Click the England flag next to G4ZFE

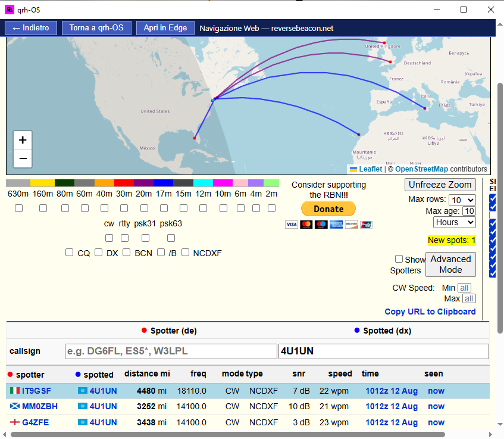click(15, 422)
